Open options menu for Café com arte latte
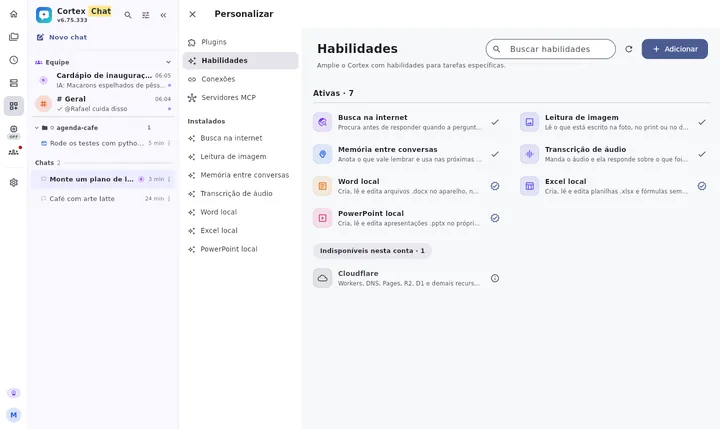This screenshot has height=429, width=720. click(169, 198)
